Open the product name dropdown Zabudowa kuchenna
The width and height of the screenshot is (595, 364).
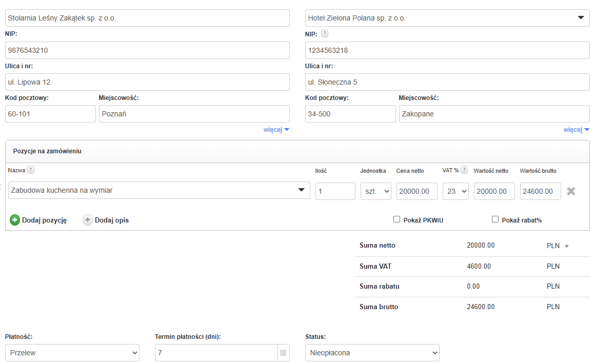point(301,190)
